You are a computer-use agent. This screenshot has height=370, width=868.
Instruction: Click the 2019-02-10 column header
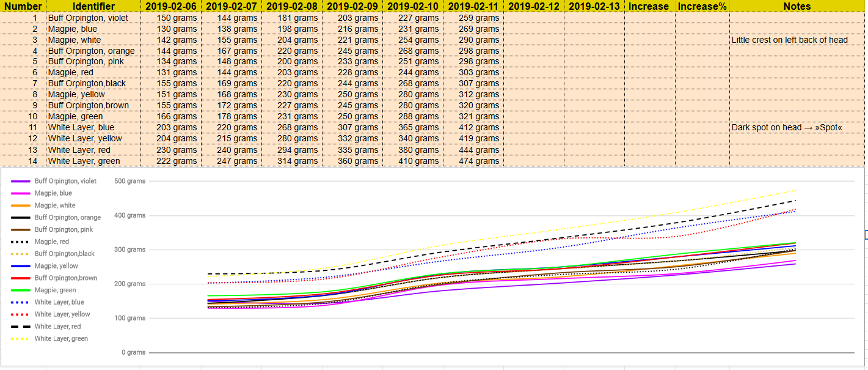pyautogui.click(x=412, y=6)
